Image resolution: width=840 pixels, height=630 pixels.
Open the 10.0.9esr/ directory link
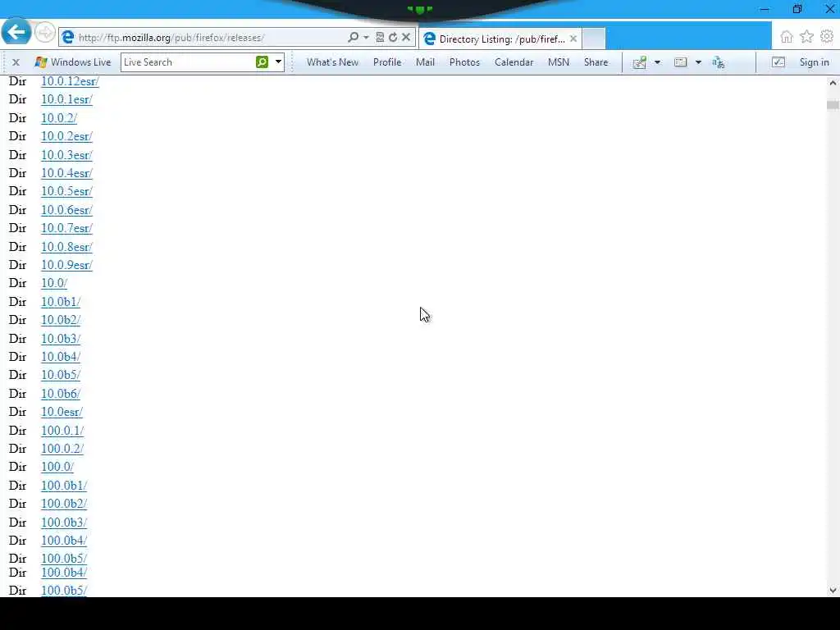click(66, 265)
